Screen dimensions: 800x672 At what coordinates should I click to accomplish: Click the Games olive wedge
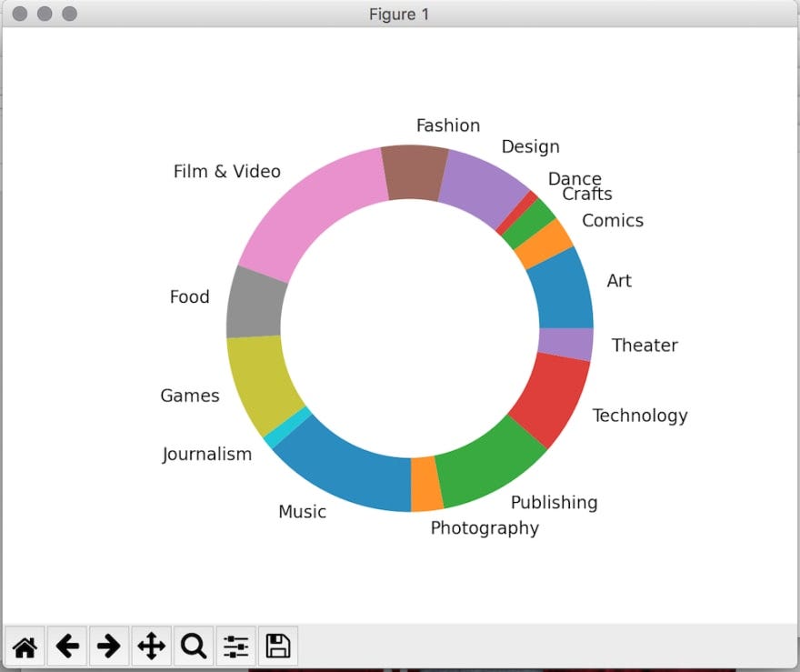(x=262, y=384)
